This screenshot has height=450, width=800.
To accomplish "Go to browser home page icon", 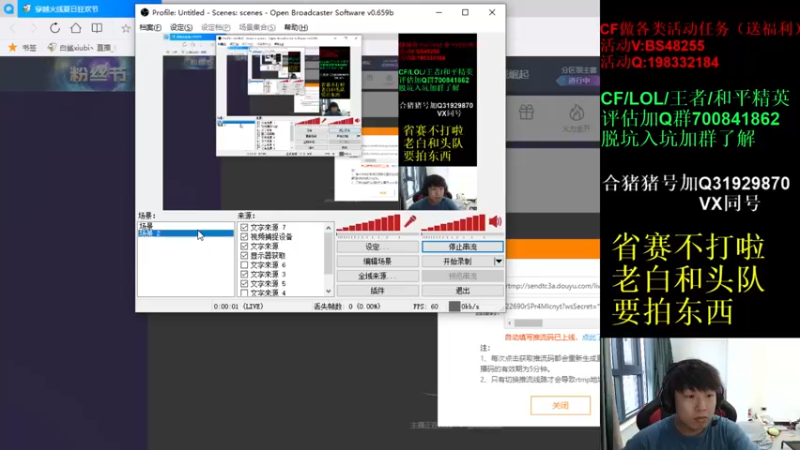I will coord(76,28).
